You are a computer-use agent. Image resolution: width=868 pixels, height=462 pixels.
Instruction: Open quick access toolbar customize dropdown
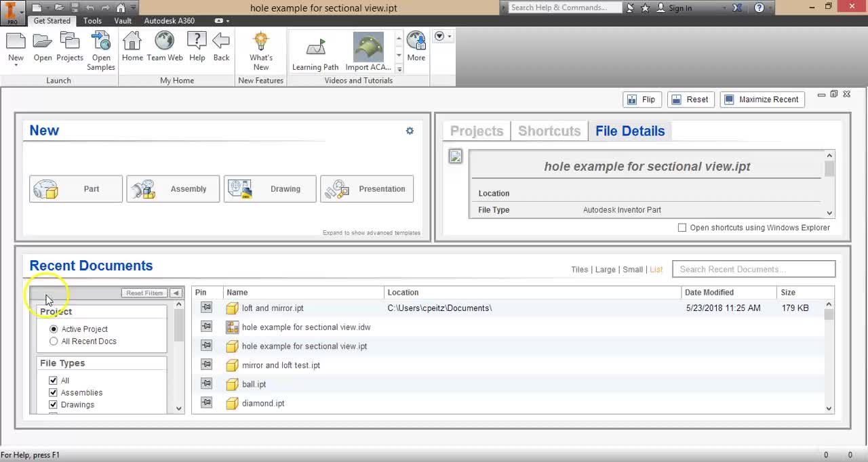(134, 8)
